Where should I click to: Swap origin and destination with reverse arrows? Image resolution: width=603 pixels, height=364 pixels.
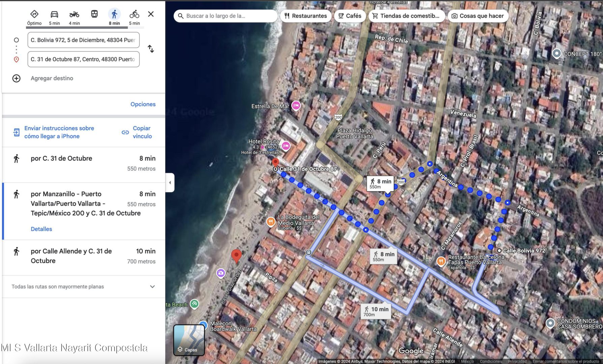[x=151, y=49]
